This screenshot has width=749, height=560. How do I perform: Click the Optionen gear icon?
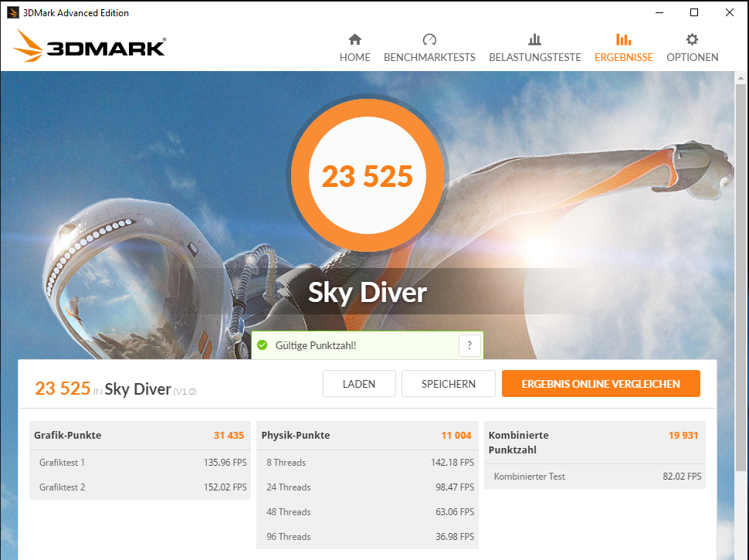692,39
